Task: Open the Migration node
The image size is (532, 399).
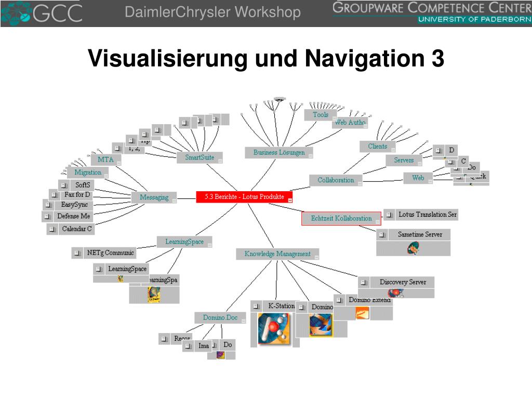Action: click(x=88, y=172)
